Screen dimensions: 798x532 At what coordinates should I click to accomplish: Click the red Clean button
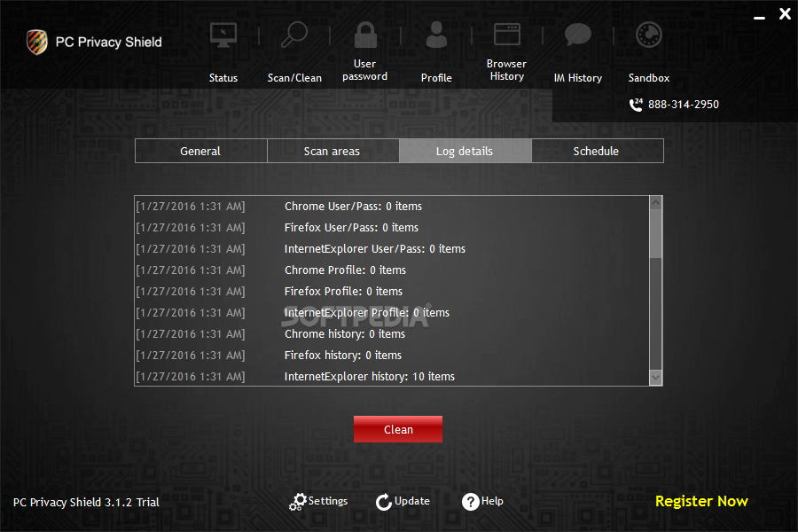click(398, 429)
